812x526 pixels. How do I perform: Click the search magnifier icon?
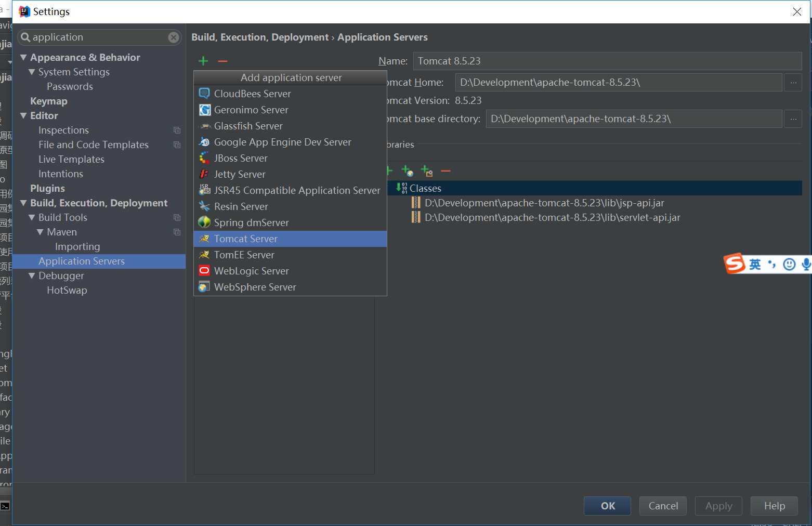pyautogui.click(x=25, y=37)
